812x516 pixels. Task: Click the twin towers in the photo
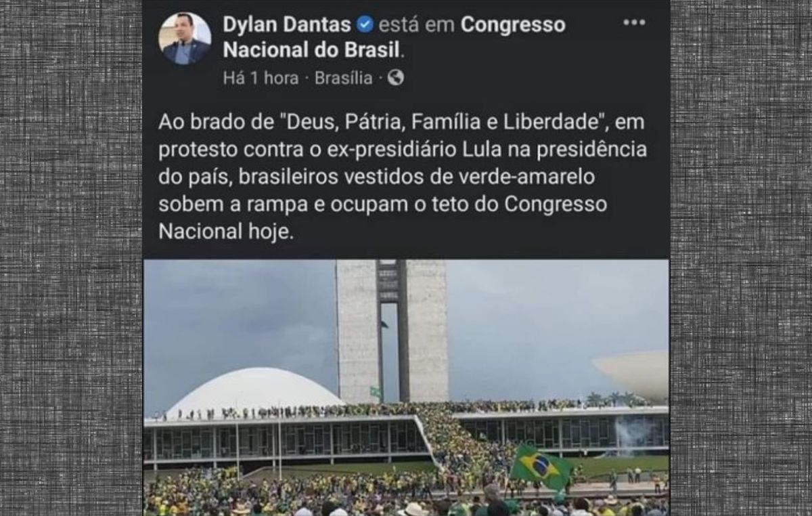(x=392, y=330)
